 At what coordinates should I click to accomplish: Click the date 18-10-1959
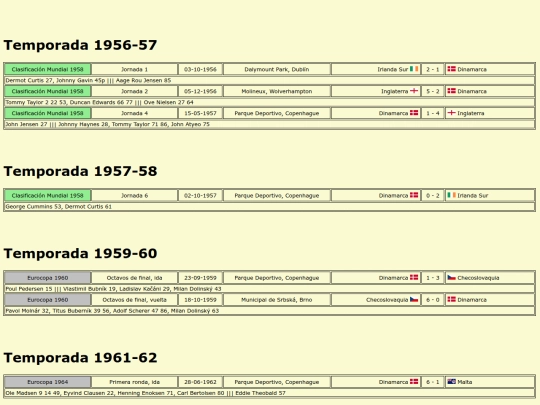200,300
